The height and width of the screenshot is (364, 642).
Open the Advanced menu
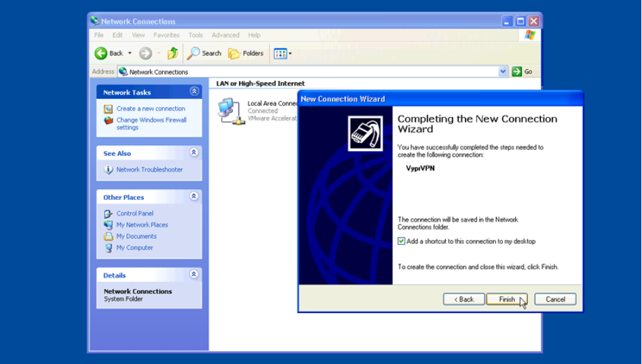(225, 35)
